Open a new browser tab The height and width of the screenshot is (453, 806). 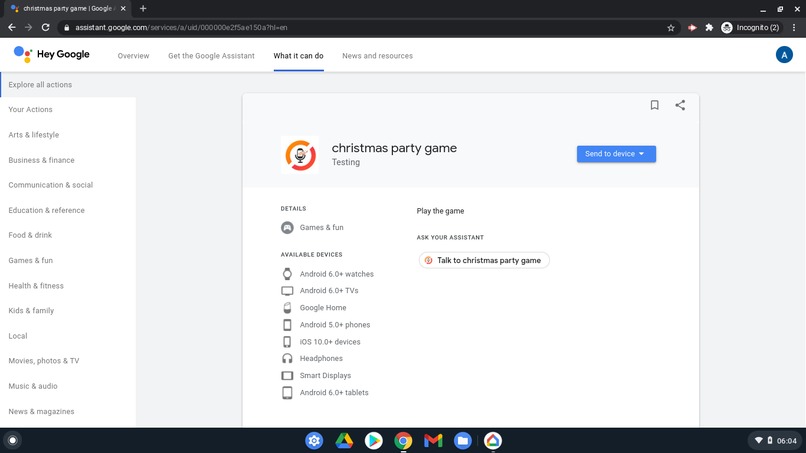[143, 8]
